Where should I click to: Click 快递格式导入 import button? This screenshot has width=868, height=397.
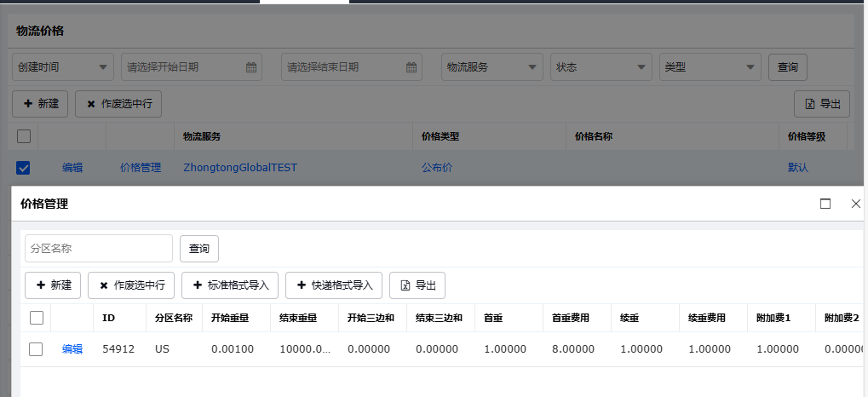click(334, 285)
